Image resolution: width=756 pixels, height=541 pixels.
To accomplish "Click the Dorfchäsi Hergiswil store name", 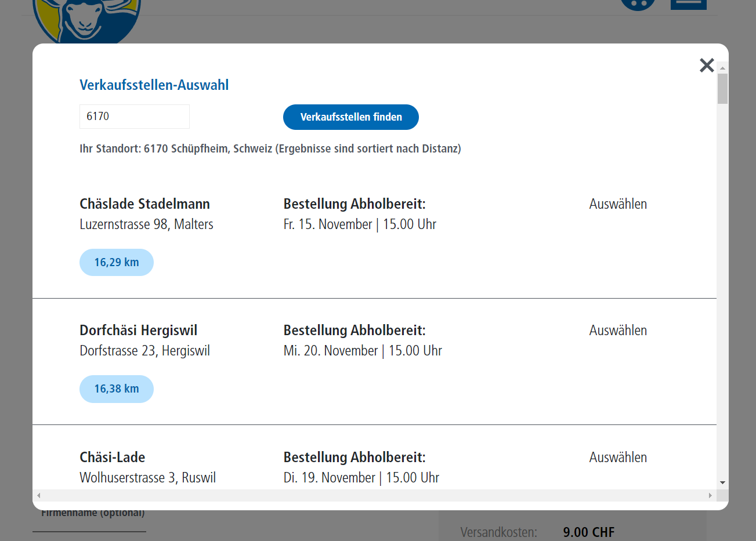I will (x=138, y=331).
